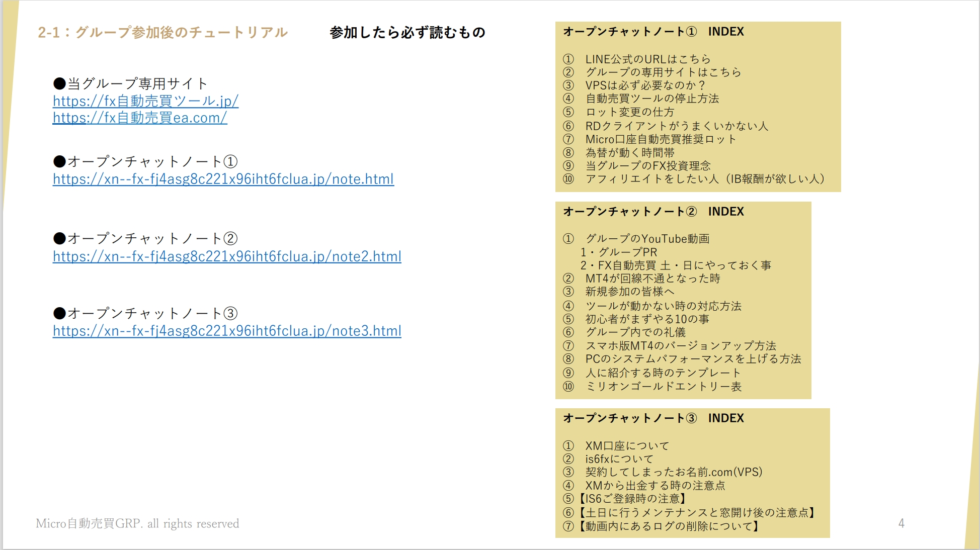980x550 pixels.
Task: Open the note.html open chat note link
Action: [223, 179]
